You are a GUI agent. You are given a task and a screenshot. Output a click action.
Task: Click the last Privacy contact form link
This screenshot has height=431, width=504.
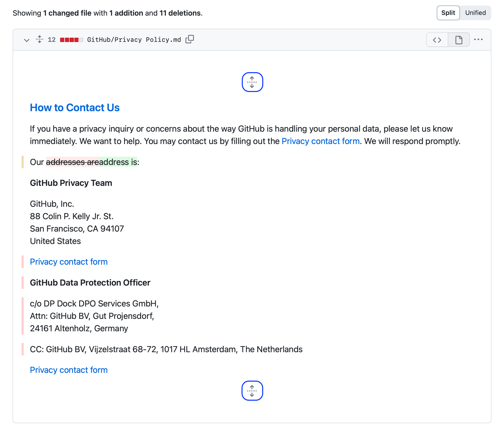[69, 370]
